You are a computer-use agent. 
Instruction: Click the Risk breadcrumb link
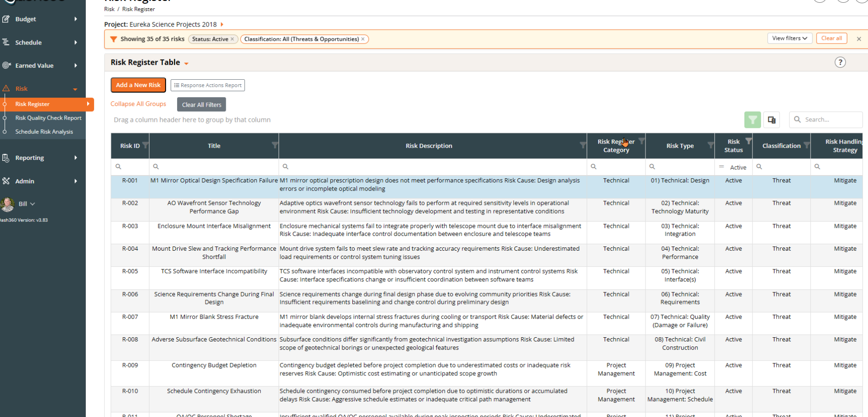(x=109, y=9)
